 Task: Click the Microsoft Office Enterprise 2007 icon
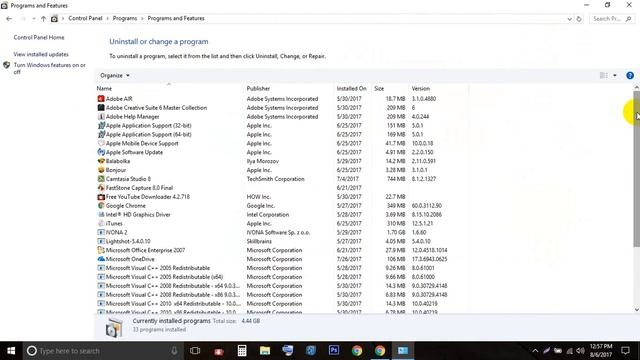[x=101, y=250]
